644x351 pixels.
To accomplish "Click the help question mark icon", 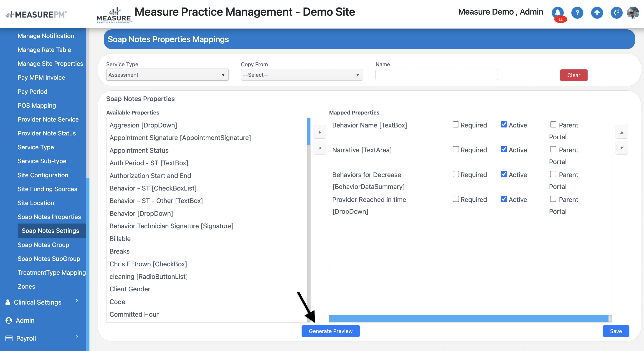I will point(577,13).
